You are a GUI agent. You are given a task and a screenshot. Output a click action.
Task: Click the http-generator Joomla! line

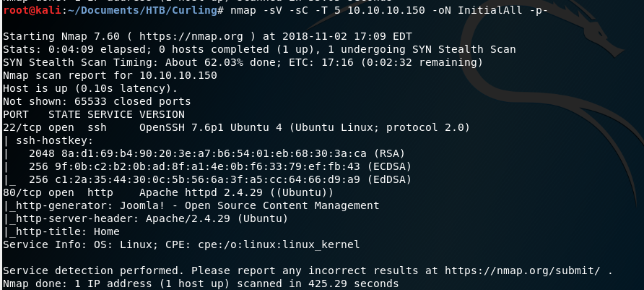tap(166, 205)
